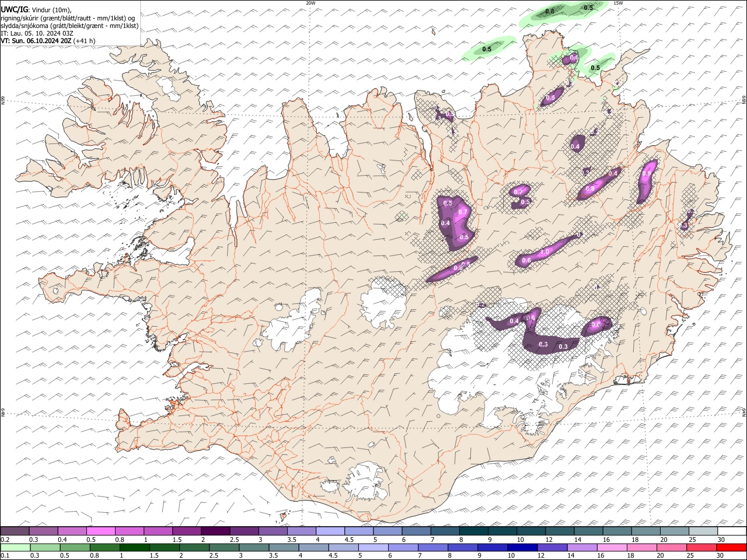The image size is (747, 560).
Task: Click the '9' tick label in upper legend
Action: 489,540
